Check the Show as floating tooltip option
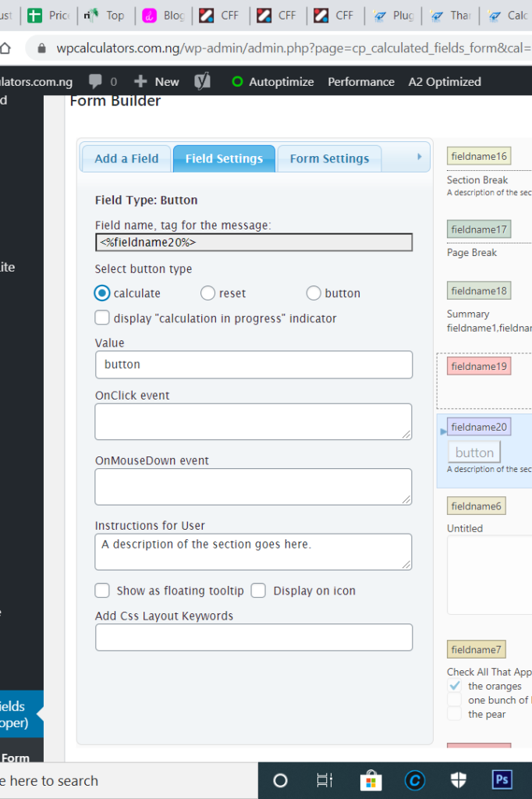Screen dimensions: 532x799 102,591
